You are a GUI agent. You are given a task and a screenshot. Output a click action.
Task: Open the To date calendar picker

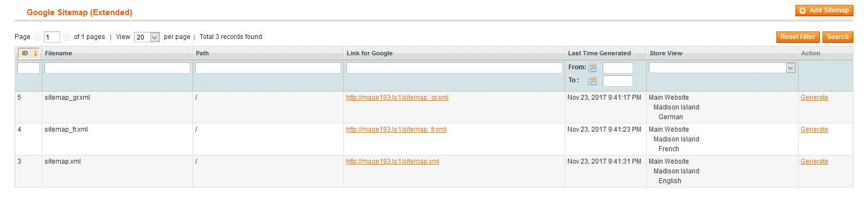pyautogui.click(x=592, y=81)
